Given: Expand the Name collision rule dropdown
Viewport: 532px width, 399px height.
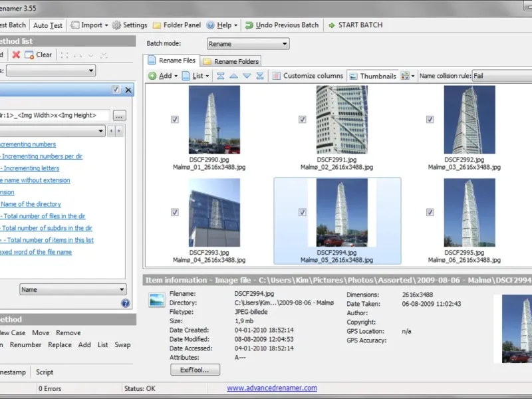Looking at the screenshot, I should 501,76.
